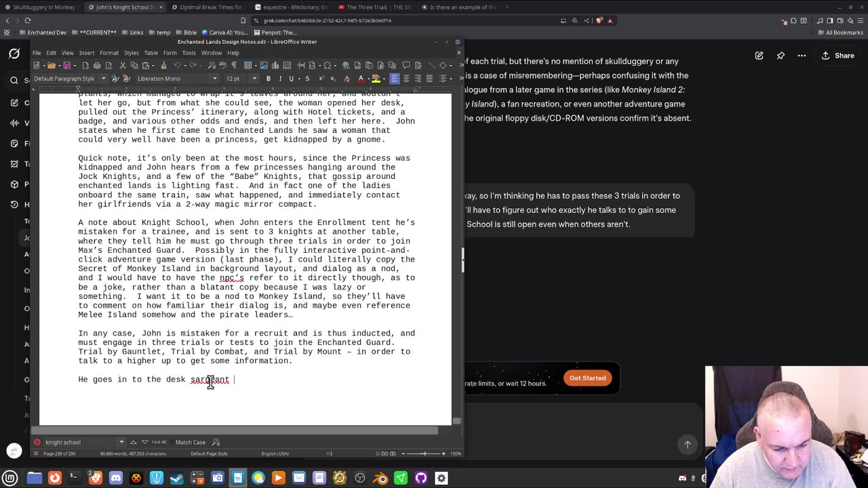Toggle Strikethrough formatting button
The image size is (868, 488).
(307, 79)
